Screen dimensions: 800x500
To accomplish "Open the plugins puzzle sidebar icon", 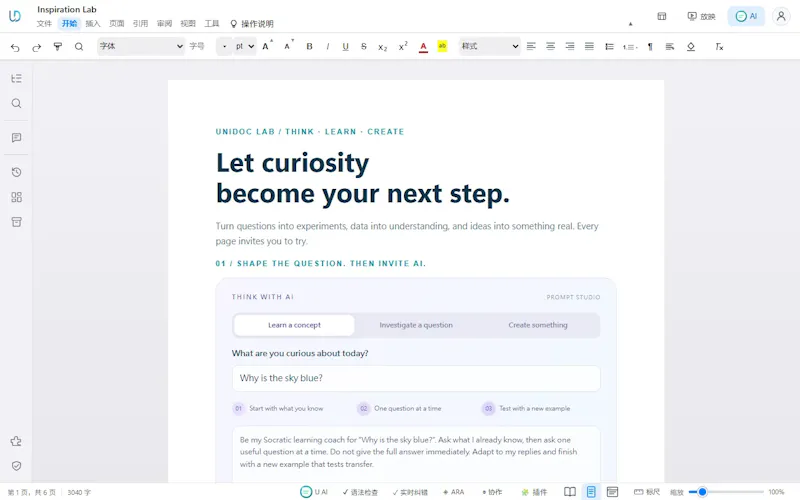I will 16,441.
